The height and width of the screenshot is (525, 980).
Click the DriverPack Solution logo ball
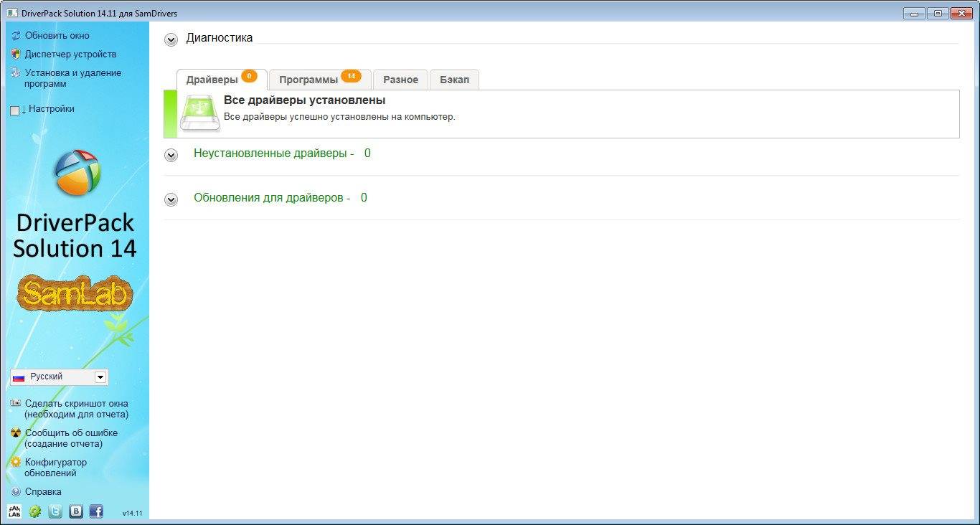(x=77, y=173)
